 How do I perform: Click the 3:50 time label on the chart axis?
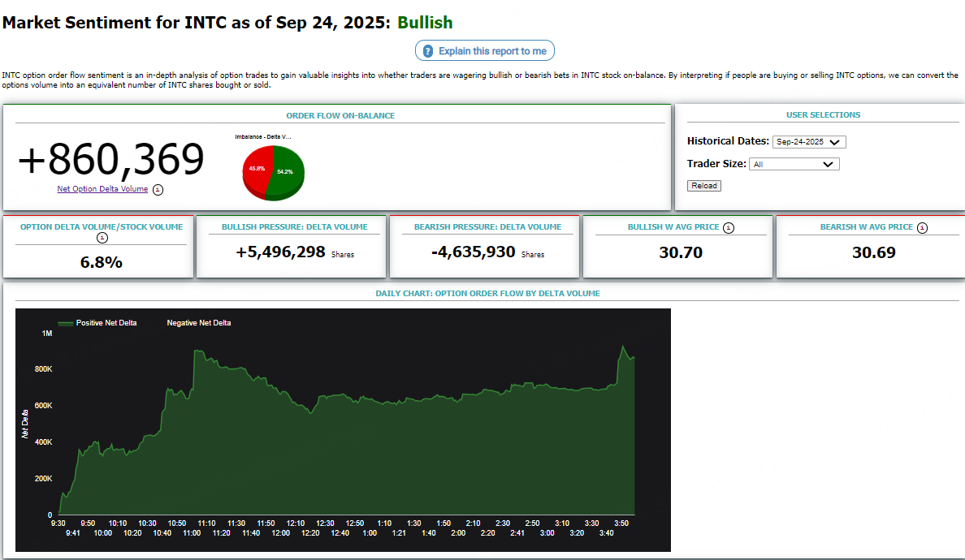coord(621,523)
